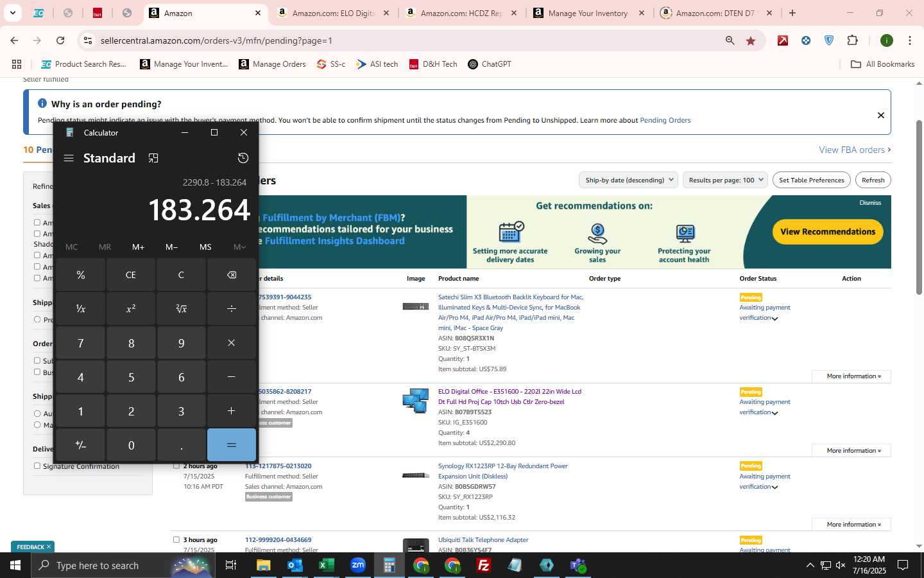Screen dimensions: 924x578
Task: Check the Signature Confirmation checkbox
Action: tap(37, 466)
